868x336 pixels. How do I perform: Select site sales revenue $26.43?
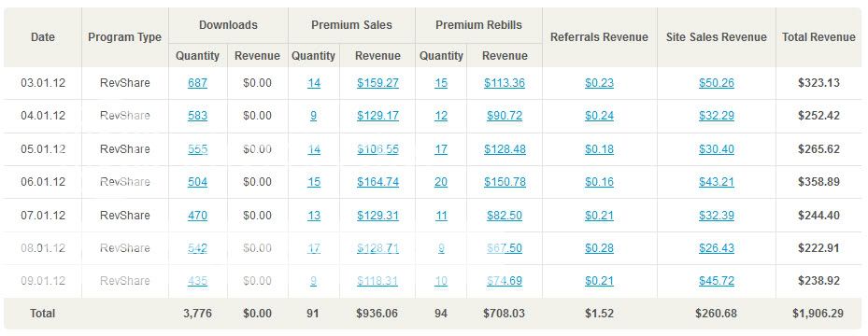point(717,248)
